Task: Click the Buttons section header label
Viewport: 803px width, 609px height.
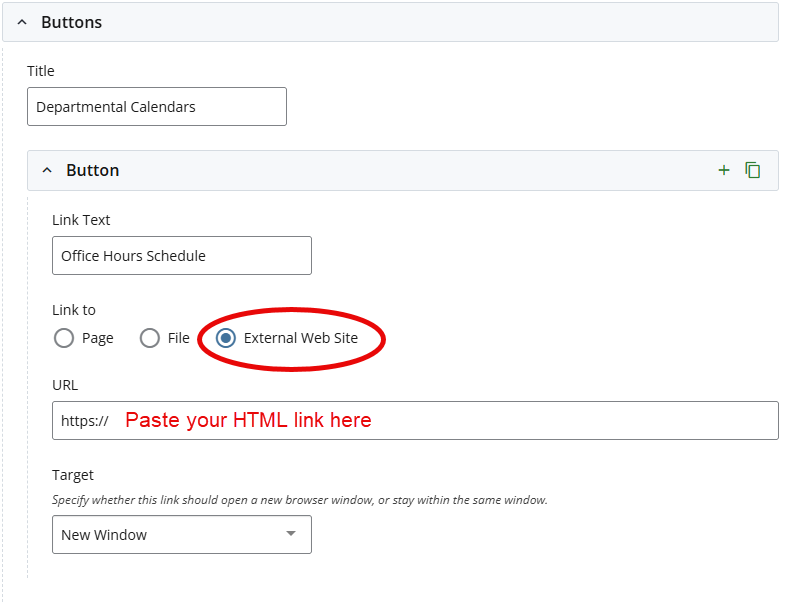Action: (72, 22)
